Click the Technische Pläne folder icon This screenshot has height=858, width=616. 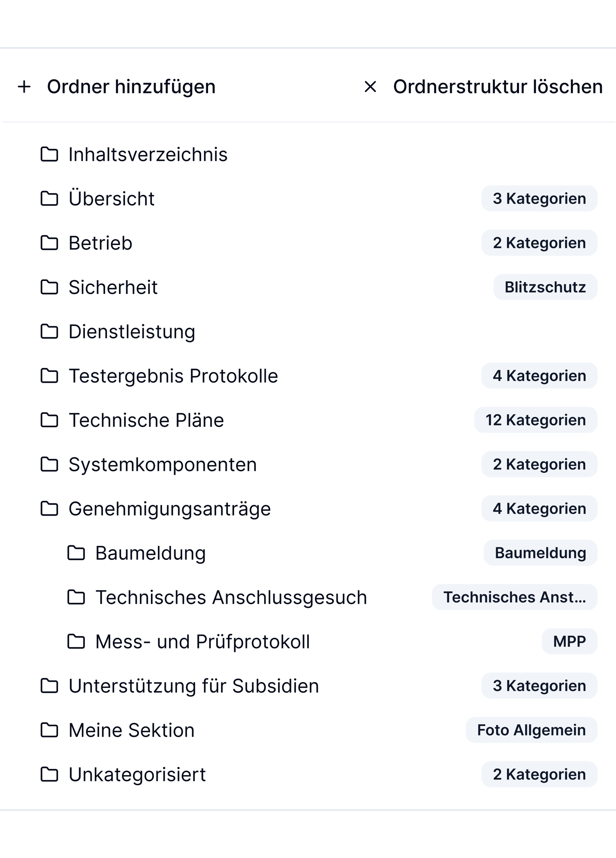pyautogui.click(x=49, y=420)
